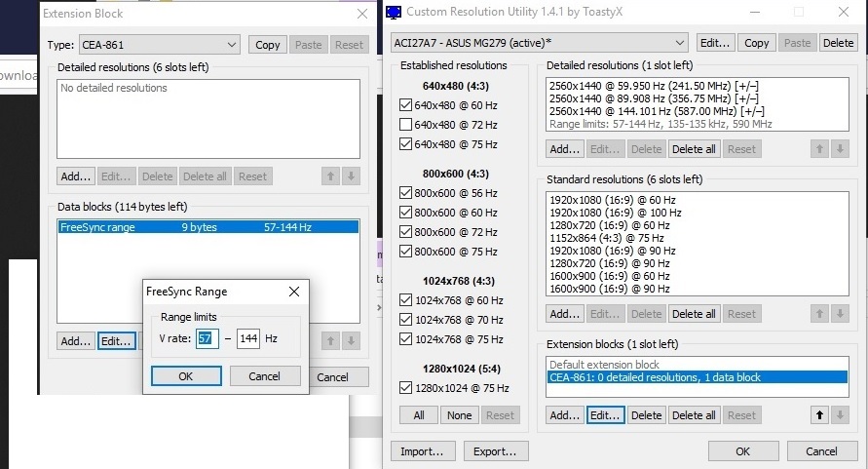Screen dimensions: 868x469
Task: Click Add under main Detailed resolutions list
Action: (564, 149)
